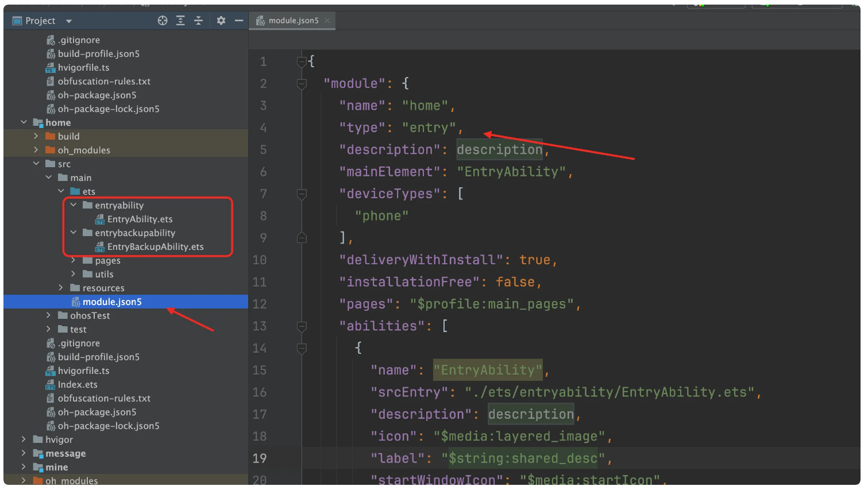This screenshot has height=490, width=868.
Task: Select EntryAbility.ets file in tree
Action: (x=140, y=219)
